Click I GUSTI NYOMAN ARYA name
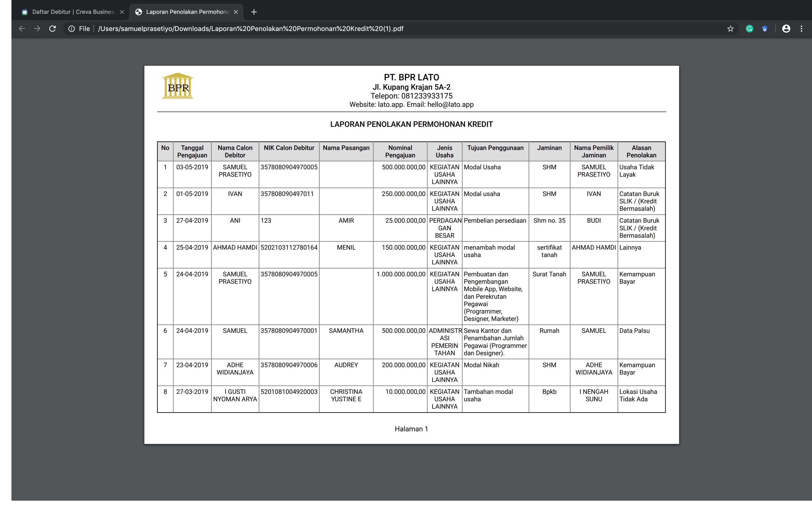The height and width of the screenshot is (514, 812). [235, 395]
